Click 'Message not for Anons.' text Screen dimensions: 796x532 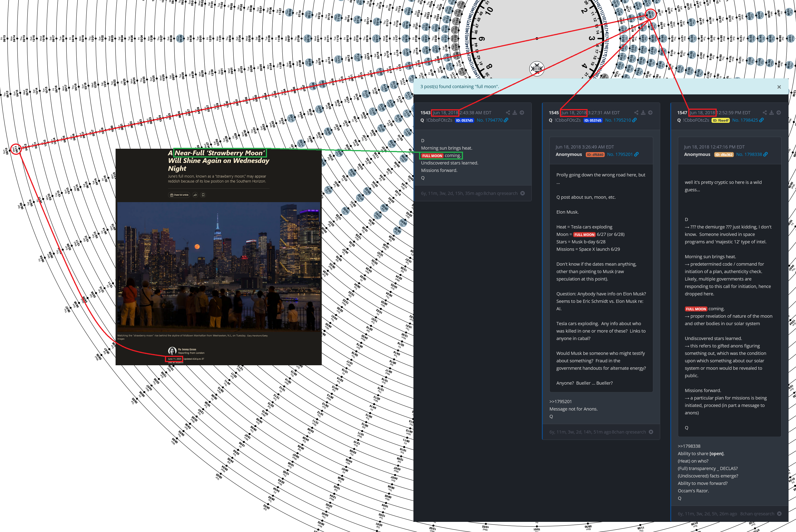(x=574, y=409)
